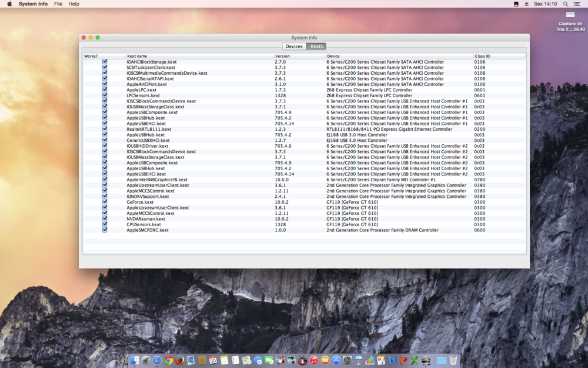Click the eject icon in menu bar

click(x=526, y=4)
